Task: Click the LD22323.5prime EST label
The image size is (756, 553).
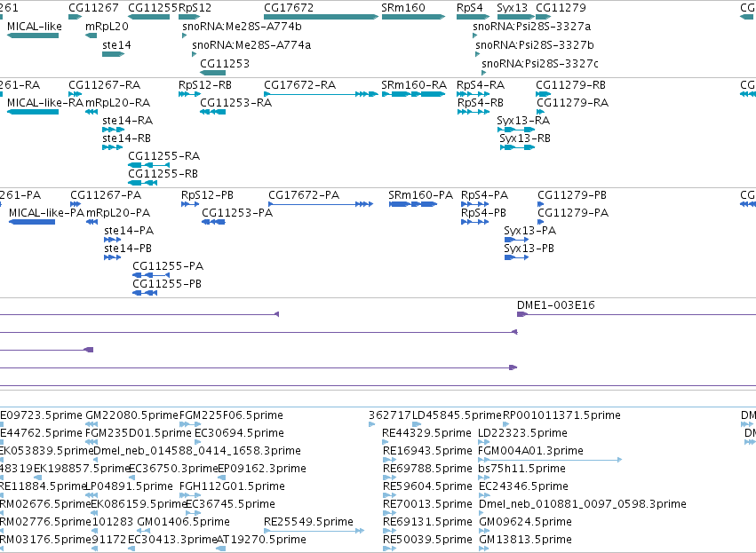Action: [522, 432]
